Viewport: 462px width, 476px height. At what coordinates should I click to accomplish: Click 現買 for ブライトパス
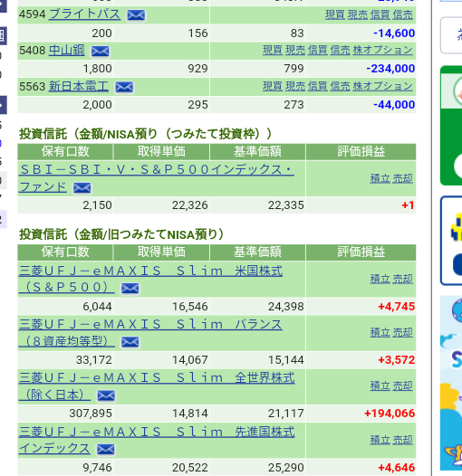click(x=335, y=14)
